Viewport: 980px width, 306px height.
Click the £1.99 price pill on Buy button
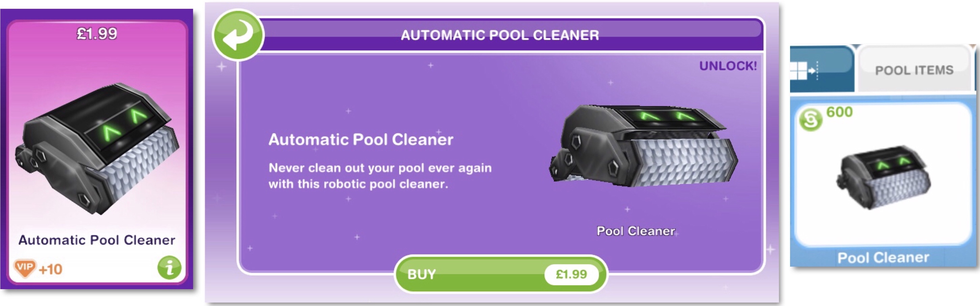pos(571,274)
